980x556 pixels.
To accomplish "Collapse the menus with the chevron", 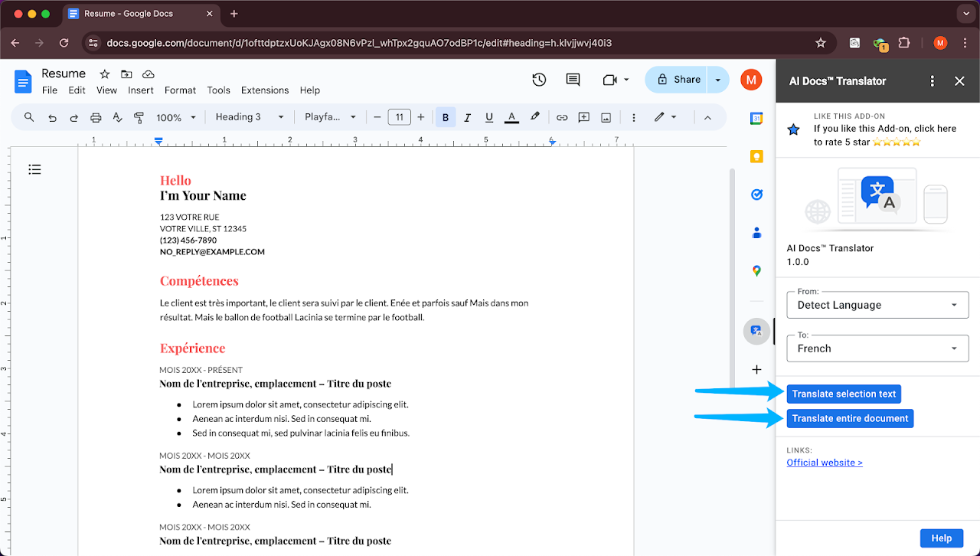I will (x=707, y=117).
